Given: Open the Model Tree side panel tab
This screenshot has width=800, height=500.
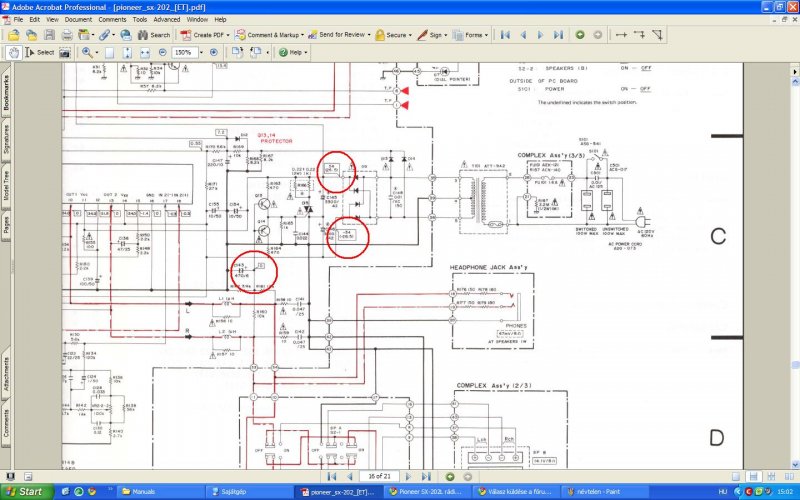Looking at the screenshot, I should (6, 185).
